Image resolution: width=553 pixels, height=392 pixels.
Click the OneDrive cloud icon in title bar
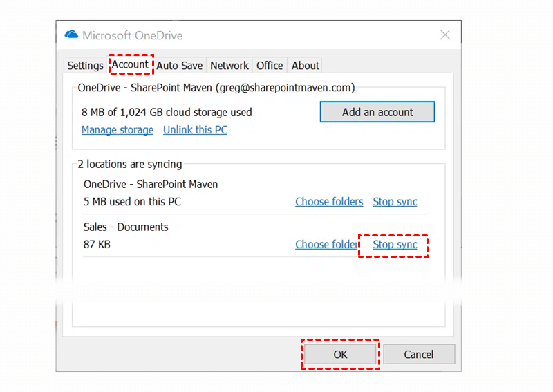point(71,35)
